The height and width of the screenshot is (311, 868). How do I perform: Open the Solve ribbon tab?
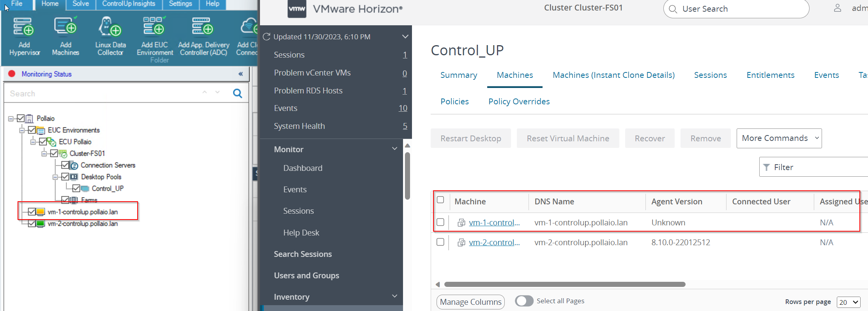coord(81,4)
